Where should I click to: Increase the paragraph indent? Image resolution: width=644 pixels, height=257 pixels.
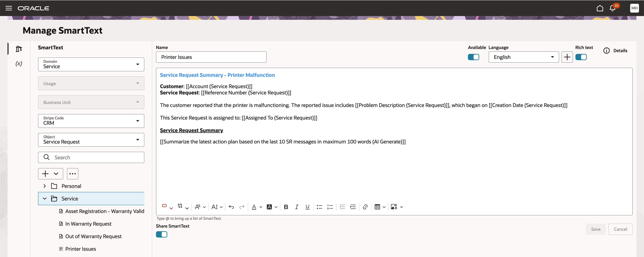pyautogui.click(x=353, y=207)
